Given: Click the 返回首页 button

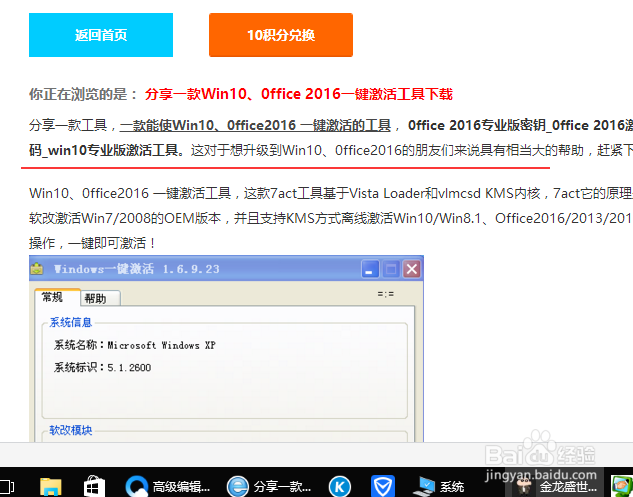Looking at the screenshot, I should (101, 35).
